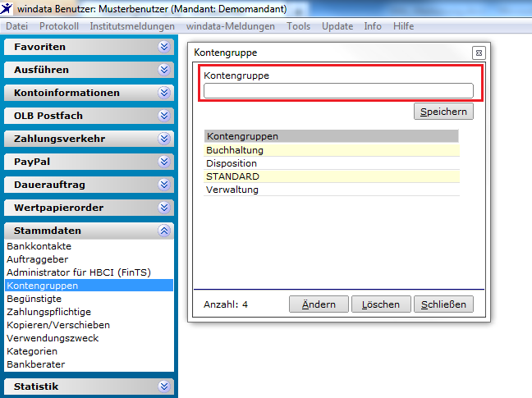Viewport: 532px width, 398px height.
Task: Select Disposition in the Kontengruppen list
Action: (x=332, y=163)
